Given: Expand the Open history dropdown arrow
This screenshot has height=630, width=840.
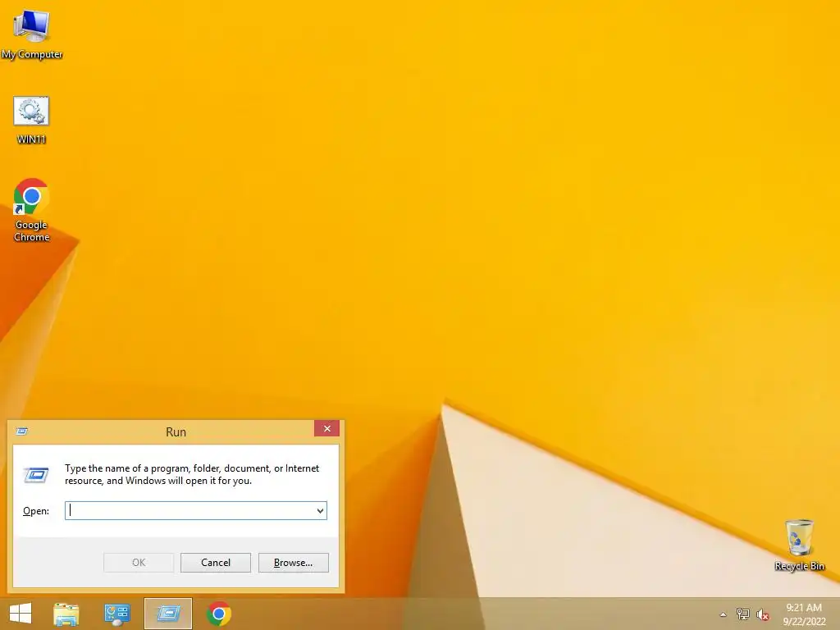Looking at the screenshot, I should point(321,510).
